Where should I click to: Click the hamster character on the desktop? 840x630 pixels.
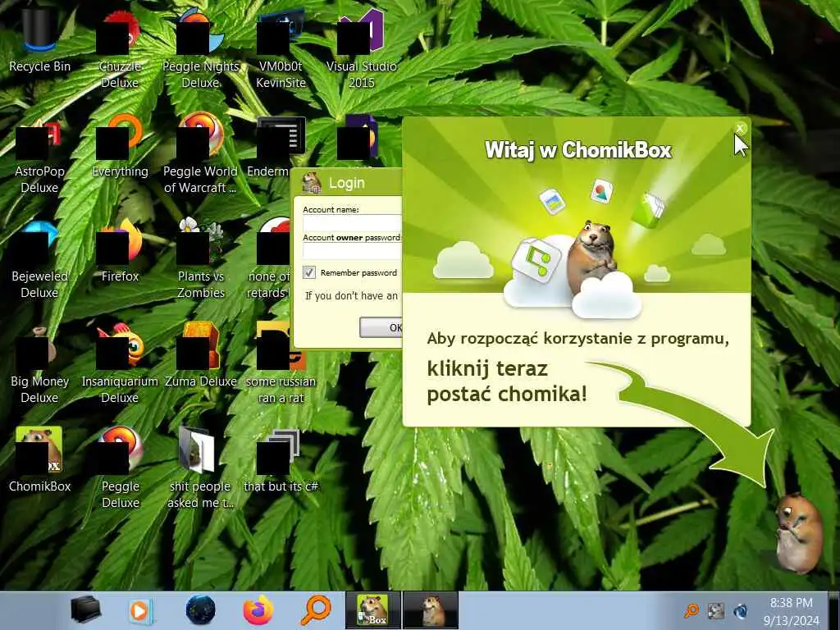coord(799,533)
